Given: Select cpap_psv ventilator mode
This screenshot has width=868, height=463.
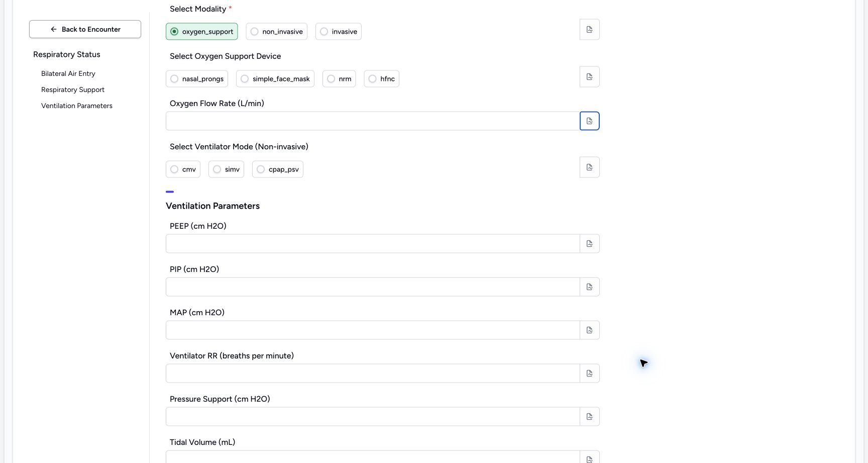Looking at the screenshot, I should coord(278,169).
